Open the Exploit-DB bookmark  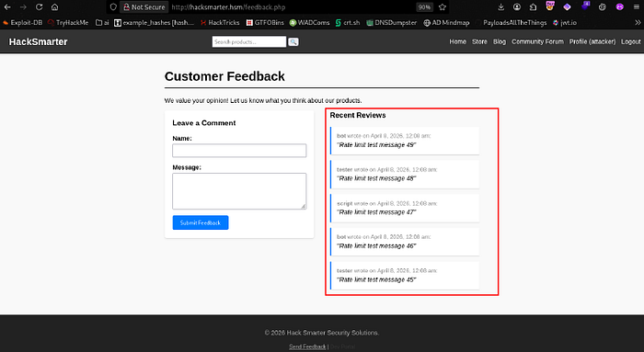(23, 23)
